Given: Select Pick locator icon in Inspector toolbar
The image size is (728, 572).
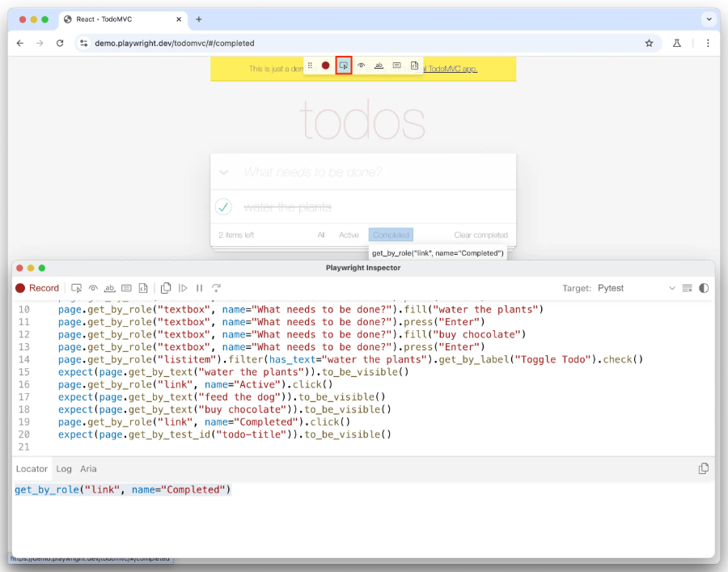Looking at the screenshot, I should point(77,288).
